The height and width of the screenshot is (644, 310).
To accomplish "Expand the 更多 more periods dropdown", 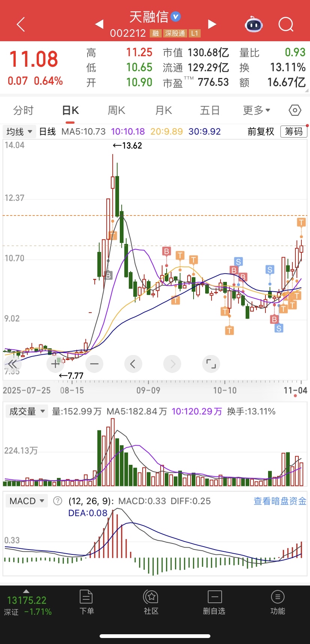I will tap(256, 110).
